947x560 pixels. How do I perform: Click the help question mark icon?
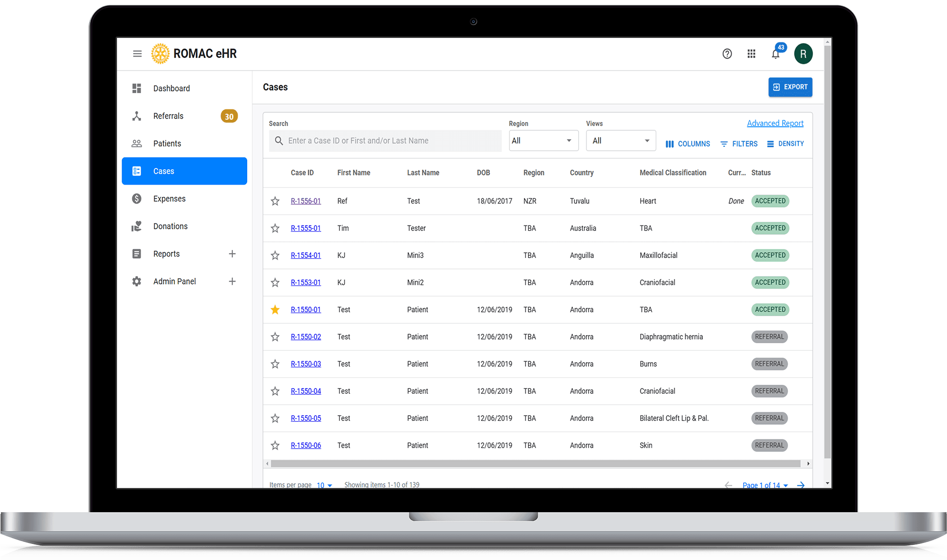point(727,54)
